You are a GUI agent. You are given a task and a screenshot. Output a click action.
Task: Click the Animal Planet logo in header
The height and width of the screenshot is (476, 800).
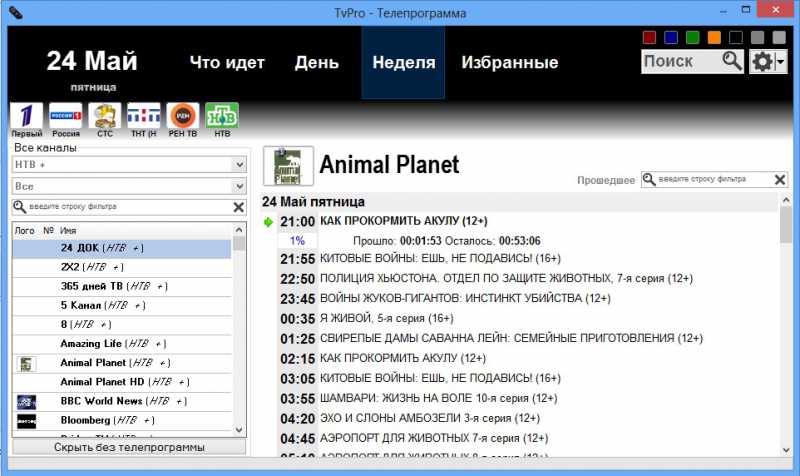click(x=288, y=166)
